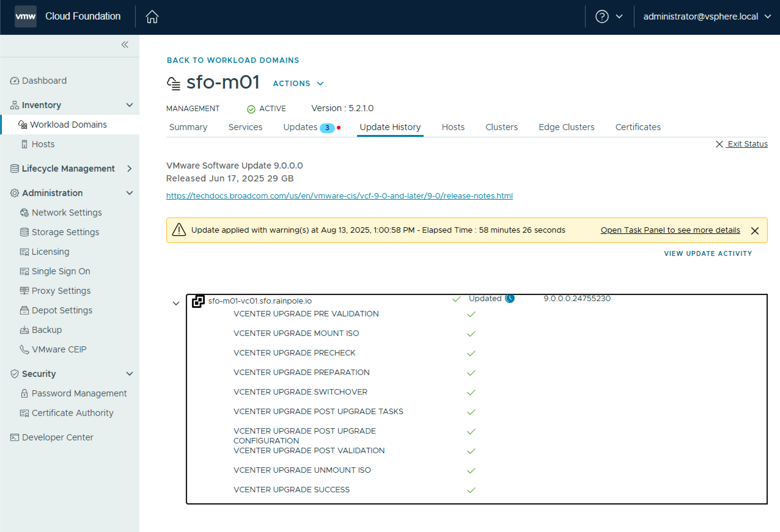The image size is (780, 532).
Task: Switch to the Updates tab
Action: 300,127
